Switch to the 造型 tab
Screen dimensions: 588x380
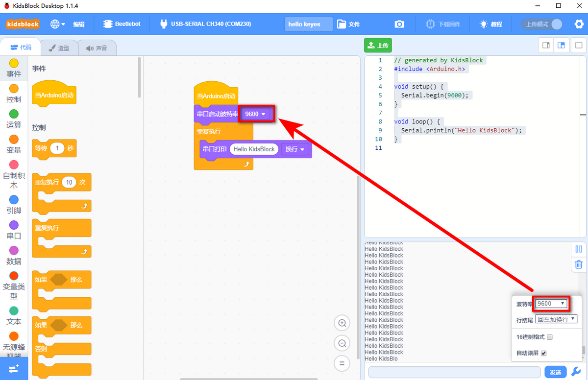click(x=59, y=48)
